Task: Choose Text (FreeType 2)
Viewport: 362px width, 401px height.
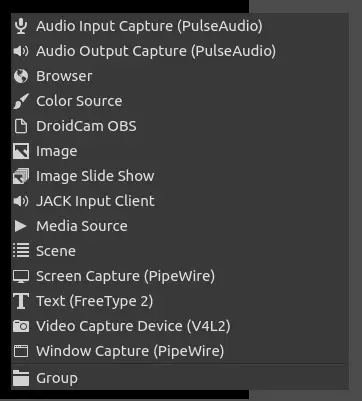Action: pyautogui.click(x=180, y=301)
